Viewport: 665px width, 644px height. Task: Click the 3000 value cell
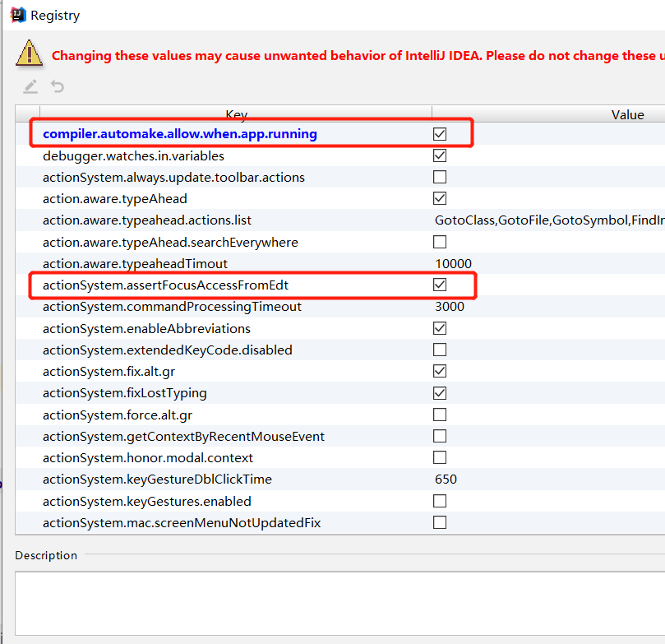click(449, 307)
